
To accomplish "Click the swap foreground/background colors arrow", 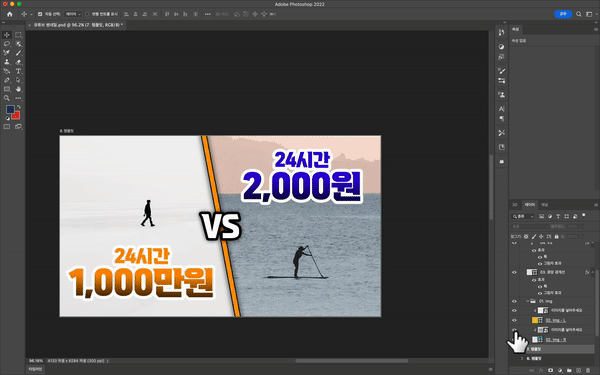I will pyautogui.click(x=18, y=107).
